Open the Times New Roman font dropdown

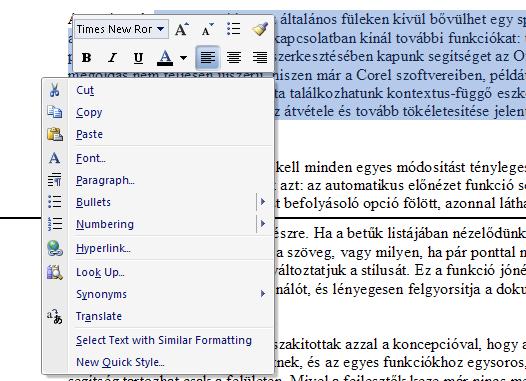click(161, 29)
